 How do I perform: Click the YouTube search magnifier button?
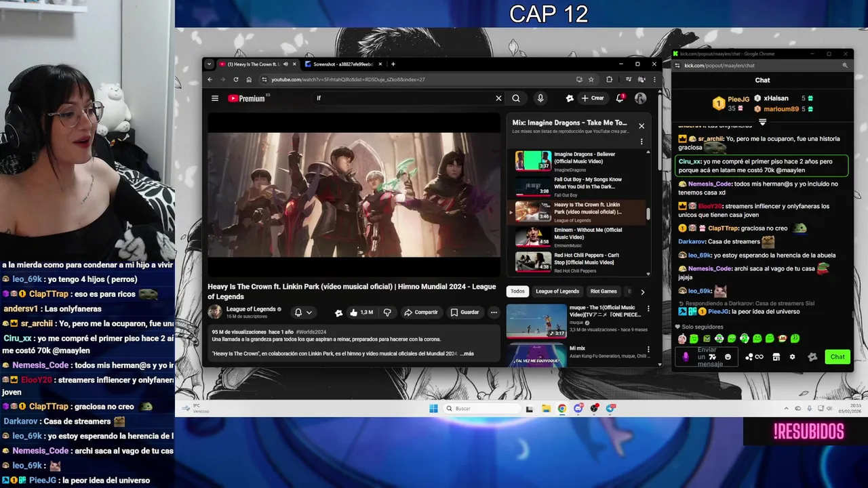tap(516, 98)
